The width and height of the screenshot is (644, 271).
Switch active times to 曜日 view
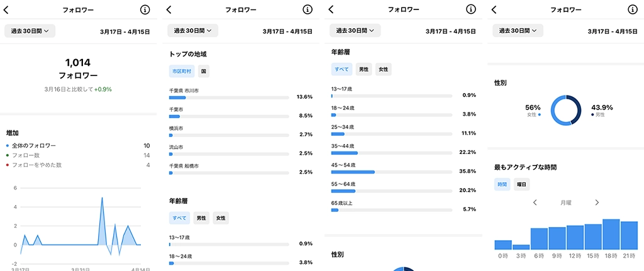(x=521, y=185)
